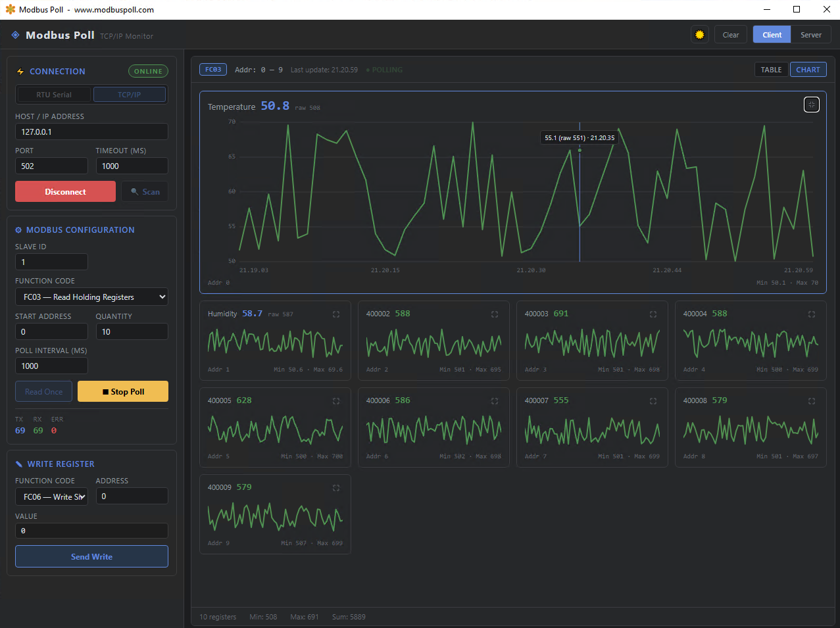The image size is (840, 628).
Task: Click the Timeout (ms) input field
Action: tap(132, 166)
